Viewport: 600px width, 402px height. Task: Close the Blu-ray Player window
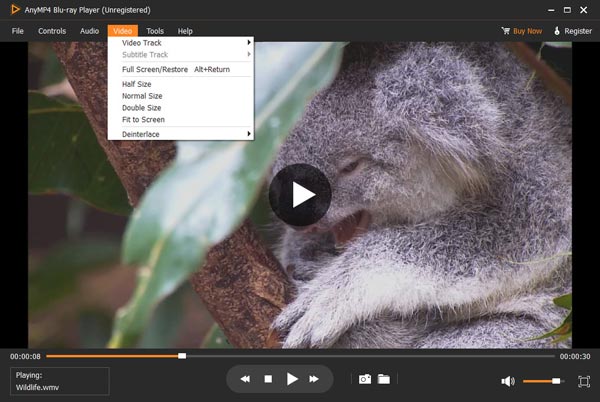[x=584, y=10]
